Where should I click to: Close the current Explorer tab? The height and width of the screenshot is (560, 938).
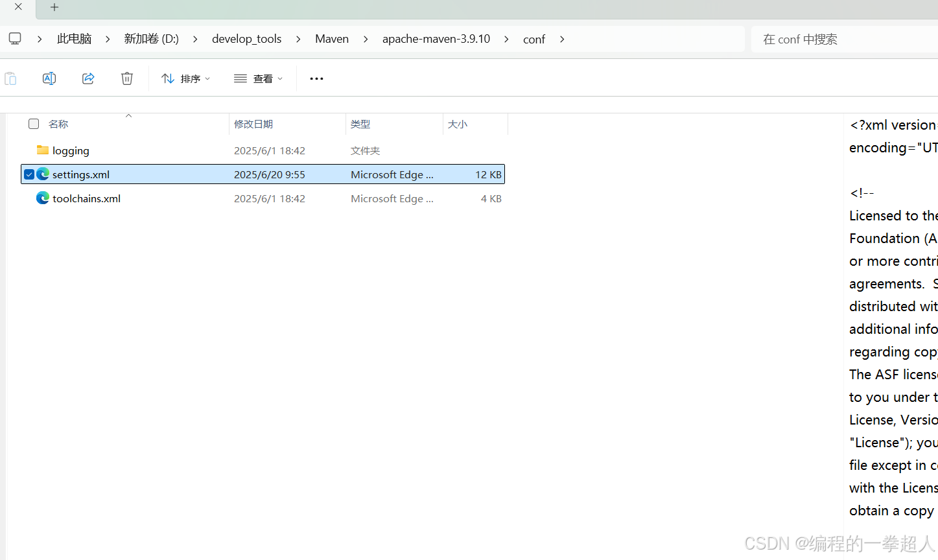point(18,7)
